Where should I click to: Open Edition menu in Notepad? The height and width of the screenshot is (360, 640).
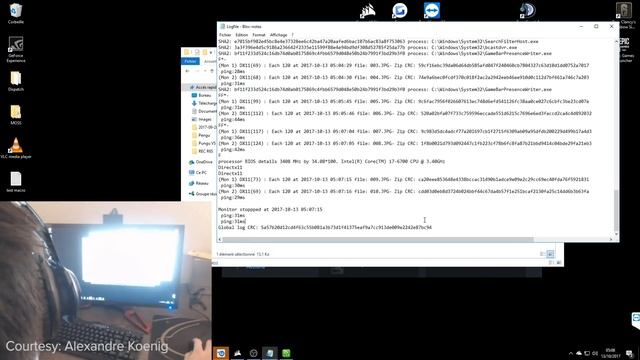pyautogui.click(x=242, y=35)
